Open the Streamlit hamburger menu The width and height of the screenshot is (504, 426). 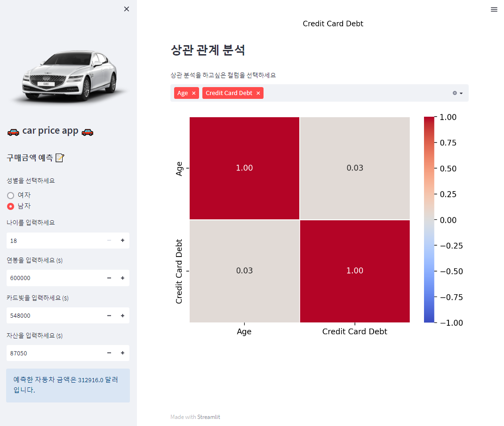pyautogui.click(x=494, y=9)
